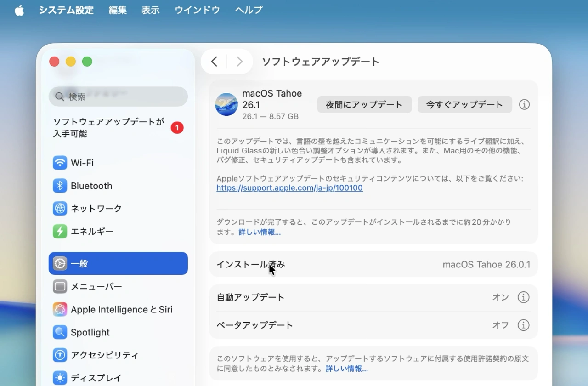The width and height of the screenshot is (588, 386).
Task: Open the macOS Tahoe 26.1 update info popover
Action: (x=524, y=104)
